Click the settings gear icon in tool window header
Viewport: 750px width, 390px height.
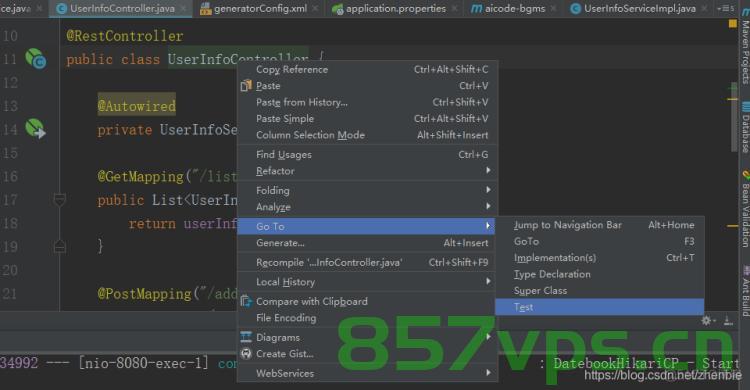pos(707,321)
